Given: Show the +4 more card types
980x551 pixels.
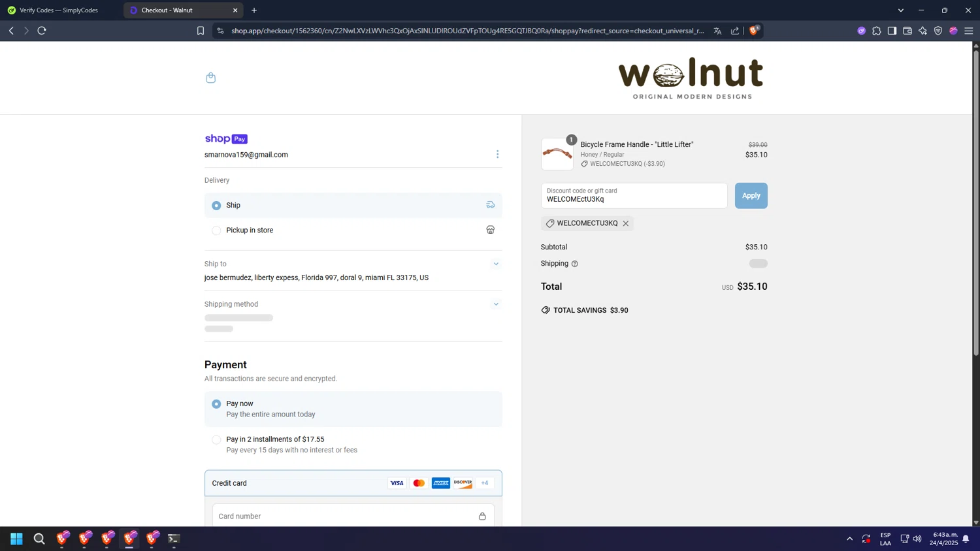Looking at the screenshot, I should click(x=485, y=483).
